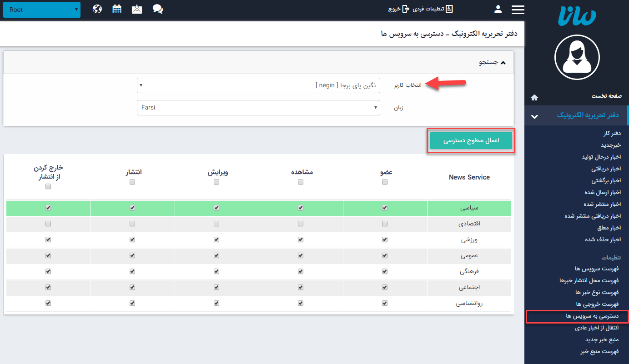Viewport: 629px width, 364px height.
Task: Open the chat messages icon
Action: (157, 9)
